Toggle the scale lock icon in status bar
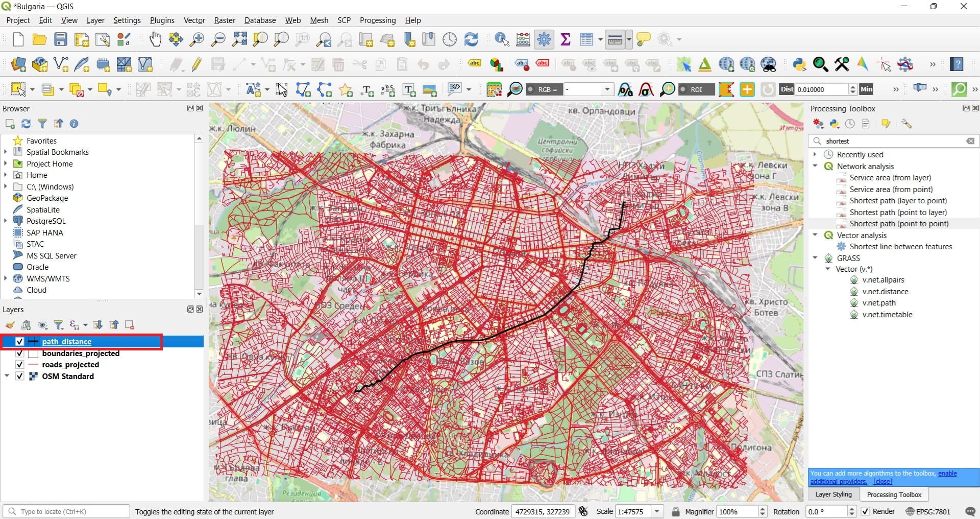The image size is (980, 519). tap(676, 512)
